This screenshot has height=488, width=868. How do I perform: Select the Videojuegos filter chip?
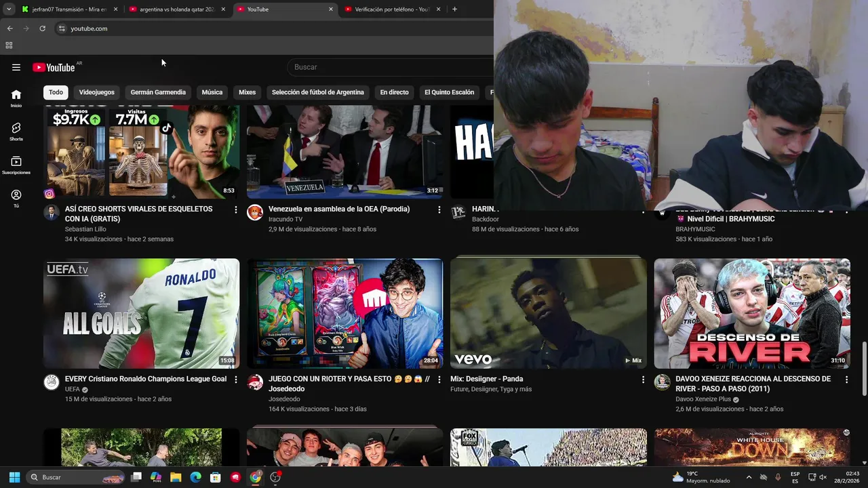click(97, 92)
